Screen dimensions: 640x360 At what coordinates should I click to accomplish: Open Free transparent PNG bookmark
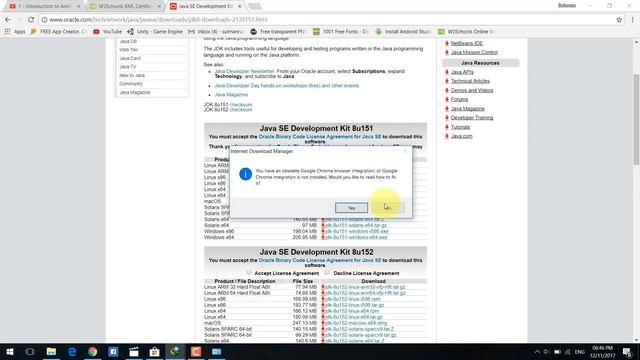coord(278,31)
